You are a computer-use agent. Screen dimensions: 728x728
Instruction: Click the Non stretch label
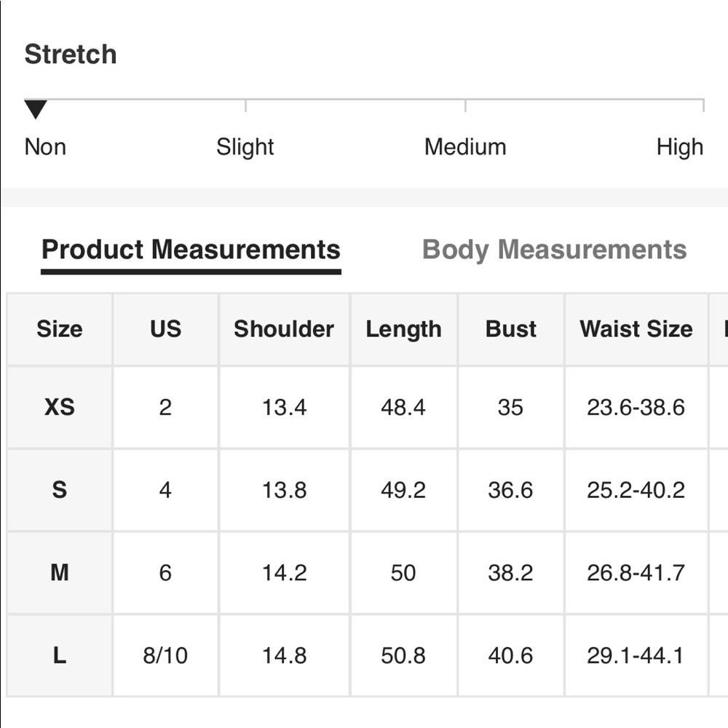point(45,147)
